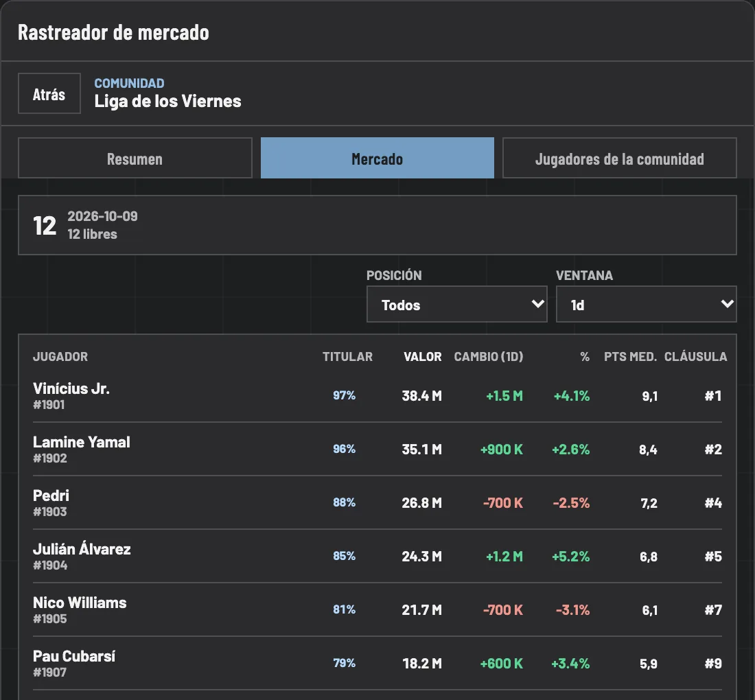The height and width of the screenshot is (700, 755).
Task: Sort by the TITULAR column header
Action: [347, 357]
